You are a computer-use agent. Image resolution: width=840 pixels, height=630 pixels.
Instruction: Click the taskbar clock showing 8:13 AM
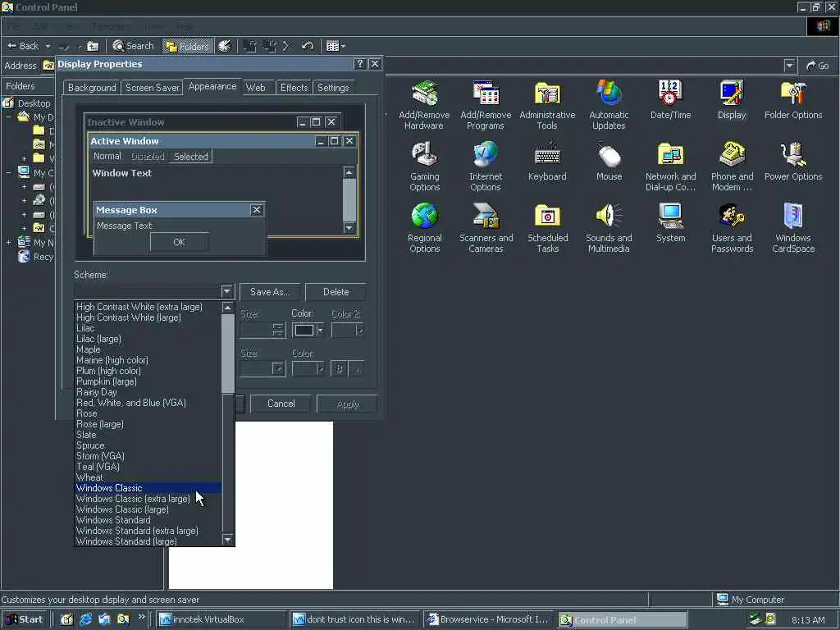coord(808,620)
